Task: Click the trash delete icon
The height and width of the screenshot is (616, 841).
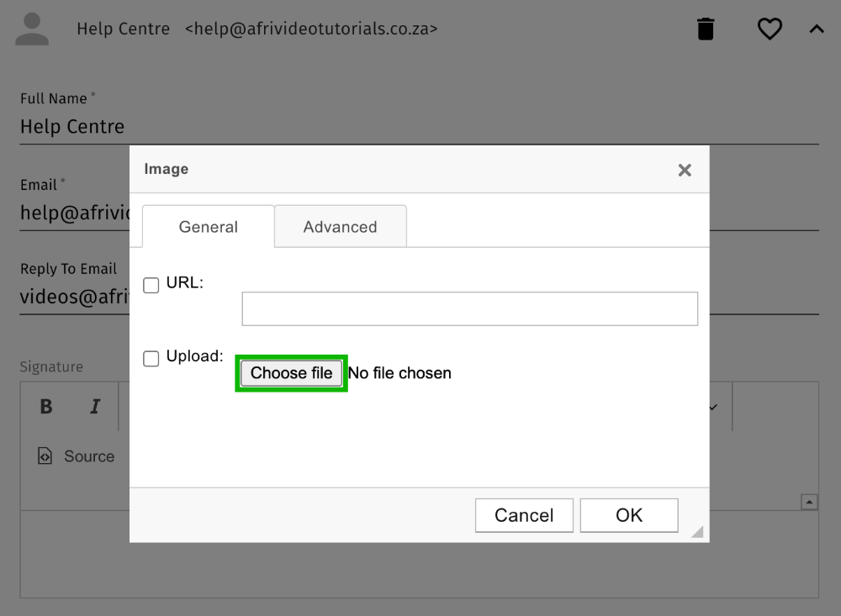Action: (x=706, y=29)
